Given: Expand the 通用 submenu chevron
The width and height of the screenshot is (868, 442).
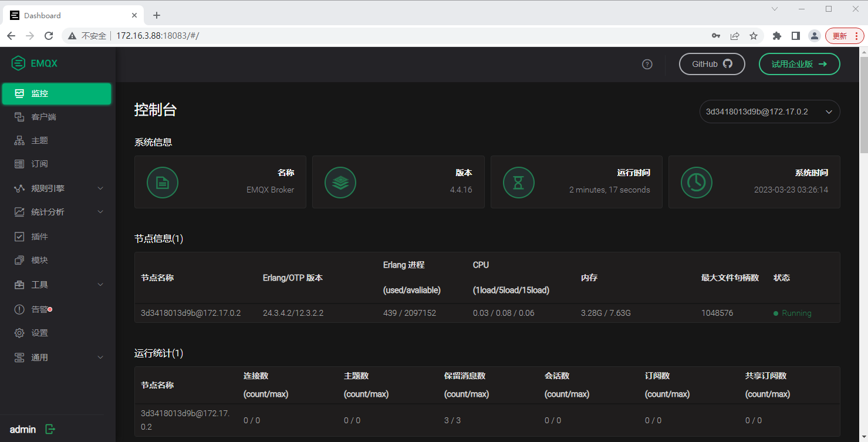Looking at the screenshot, I should pos(100,357).
